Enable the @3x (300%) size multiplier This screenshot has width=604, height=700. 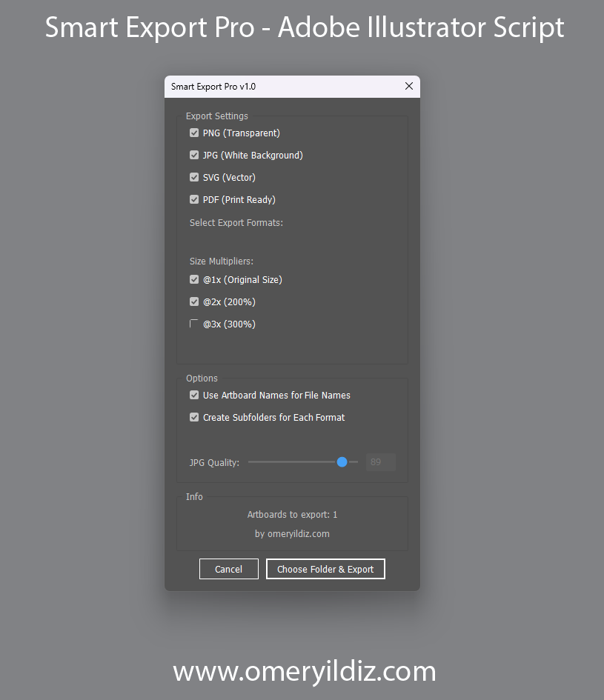tap(194, 324)
